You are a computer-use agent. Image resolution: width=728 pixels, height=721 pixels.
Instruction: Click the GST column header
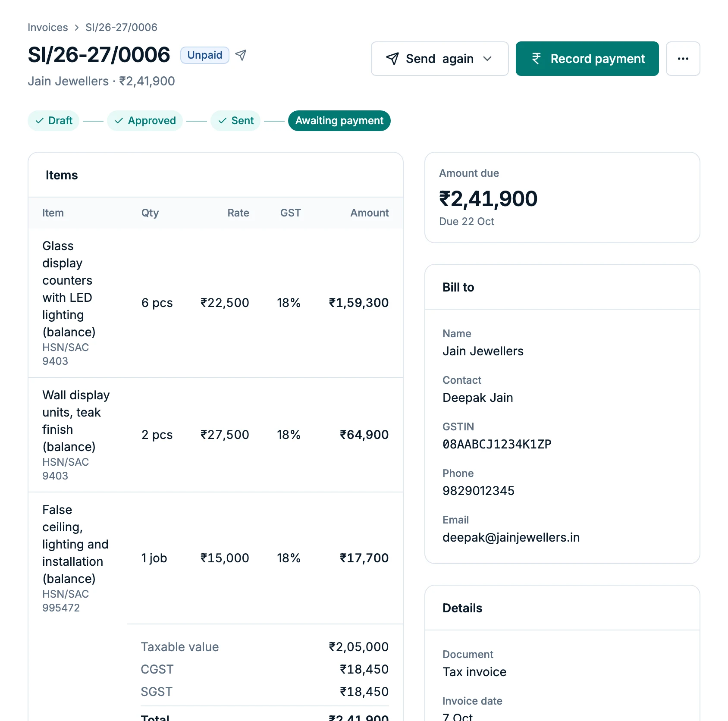[290, 213]
